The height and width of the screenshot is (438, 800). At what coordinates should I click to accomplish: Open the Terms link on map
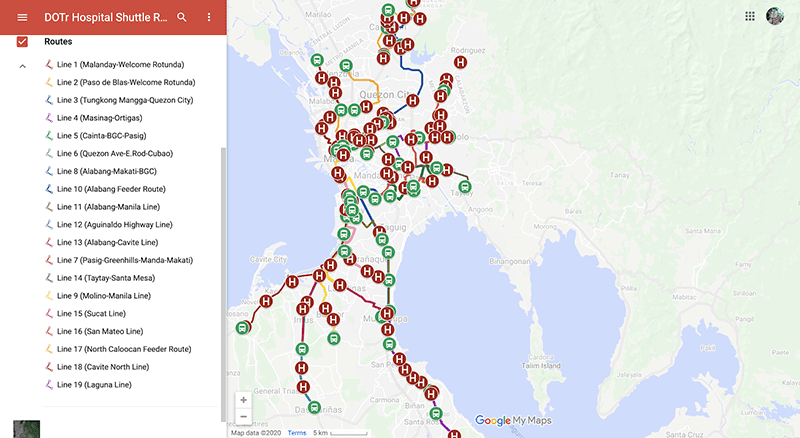296,433
